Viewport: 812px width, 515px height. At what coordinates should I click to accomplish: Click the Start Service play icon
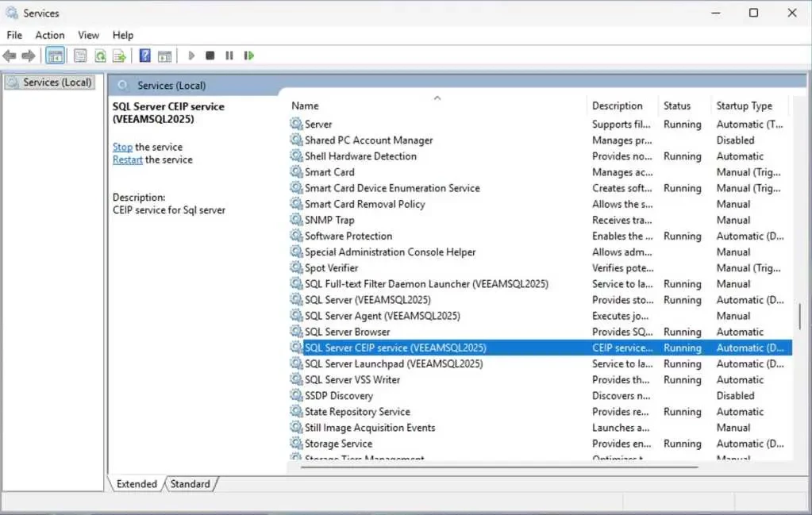[x=191, y=56]
